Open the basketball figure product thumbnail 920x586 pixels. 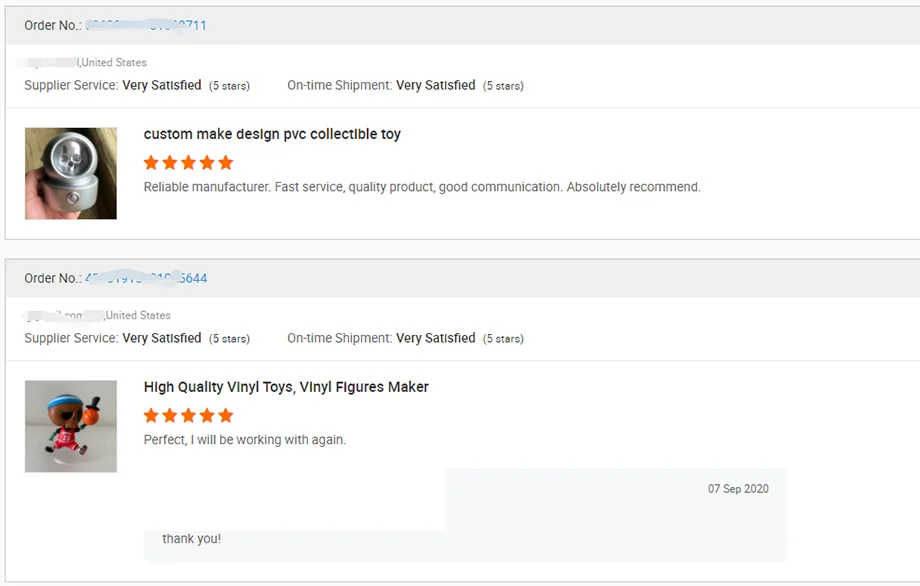(x=71, y=426)
